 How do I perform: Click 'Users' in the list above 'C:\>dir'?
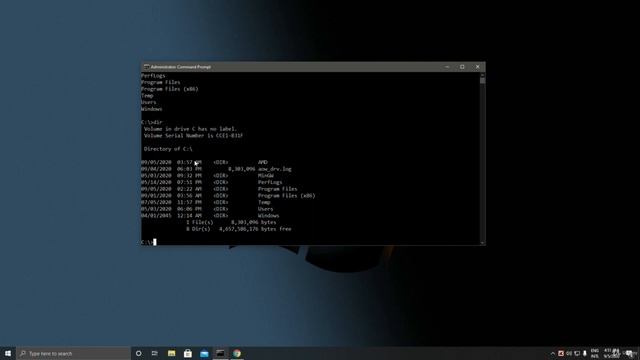[149, 102]
